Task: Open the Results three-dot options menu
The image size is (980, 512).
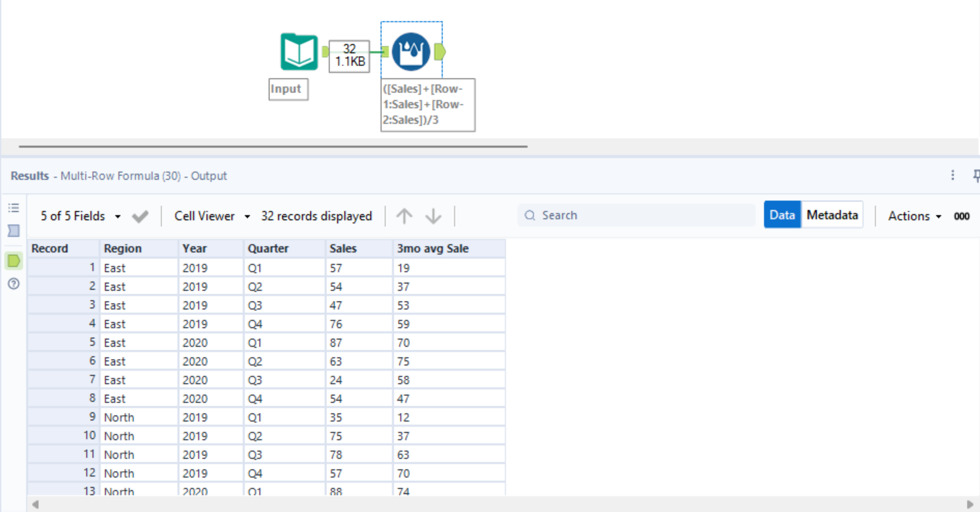Action: click(x=953, y=176)
